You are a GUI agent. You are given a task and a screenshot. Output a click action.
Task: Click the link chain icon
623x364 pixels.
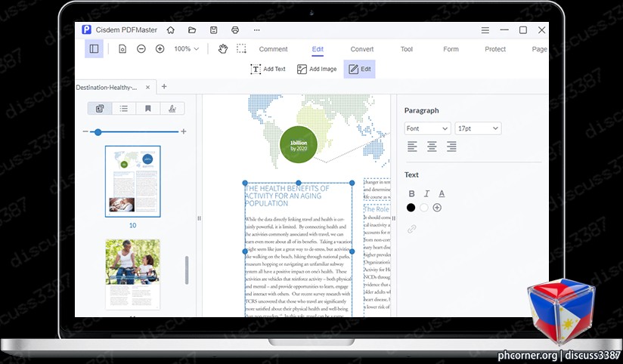coord(412,229)
